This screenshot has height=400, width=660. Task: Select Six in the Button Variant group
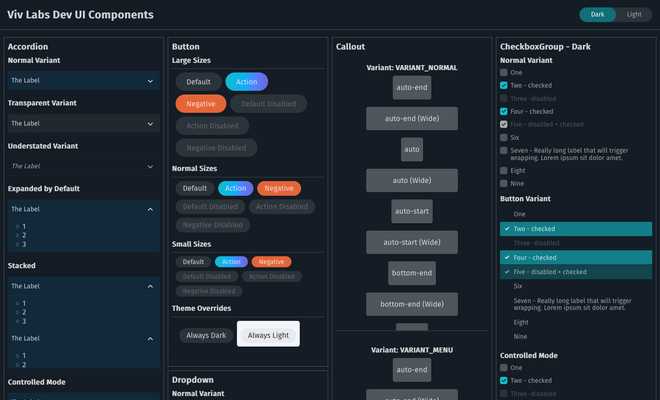coord(576,286)
